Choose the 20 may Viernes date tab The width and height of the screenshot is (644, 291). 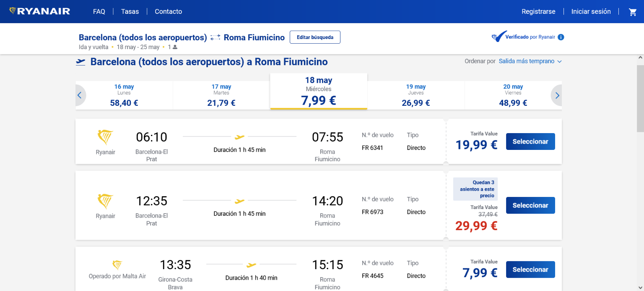click(513, 95)
